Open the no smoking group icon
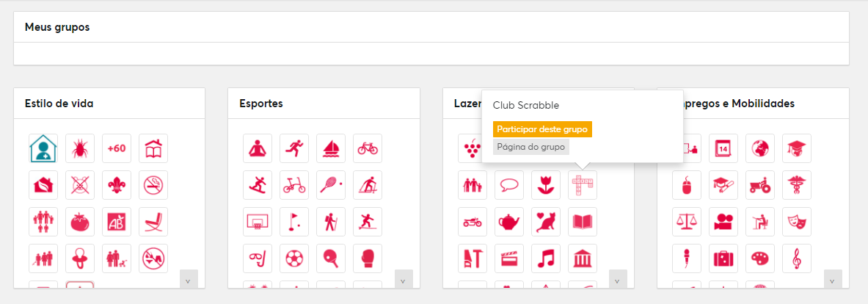 (153, 185)
